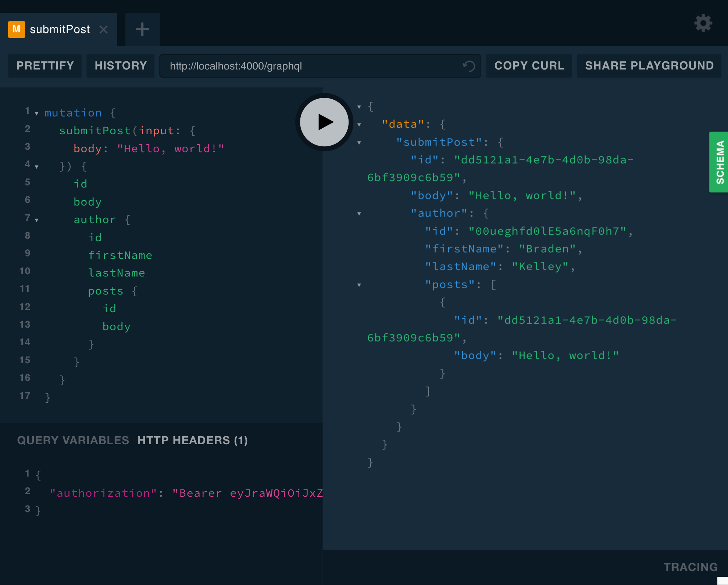728x585 pixels.
Task: Select the GraphQL endpoint input field
Action: click(x=320, y=66)
